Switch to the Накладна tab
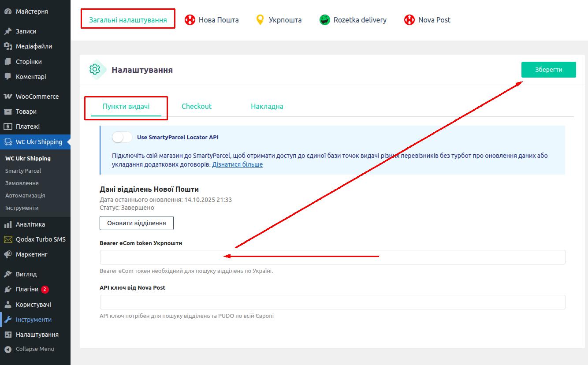Viewport: 588px width, 365px height. (267, 106)
